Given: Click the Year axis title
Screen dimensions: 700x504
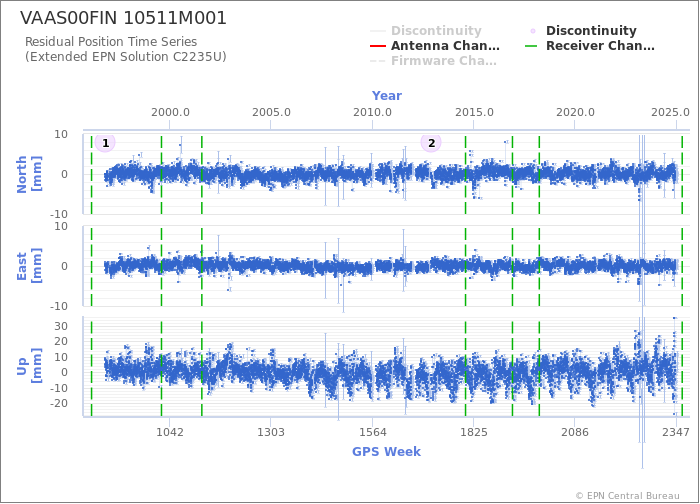Looking at the screenshot, I should 387,96.
